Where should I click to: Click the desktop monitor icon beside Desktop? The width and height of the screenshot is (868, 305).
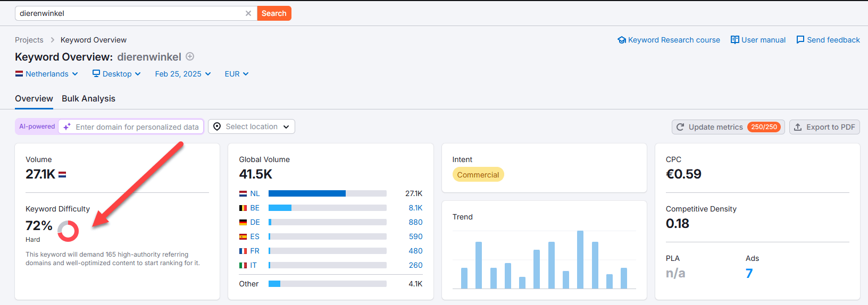click(96, 73)
